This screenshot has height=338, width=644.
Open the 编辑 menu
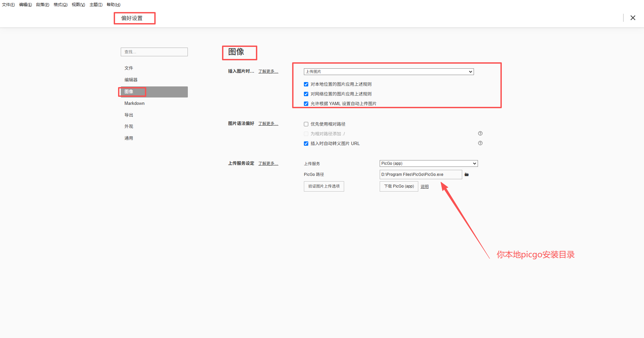[25, 5]
